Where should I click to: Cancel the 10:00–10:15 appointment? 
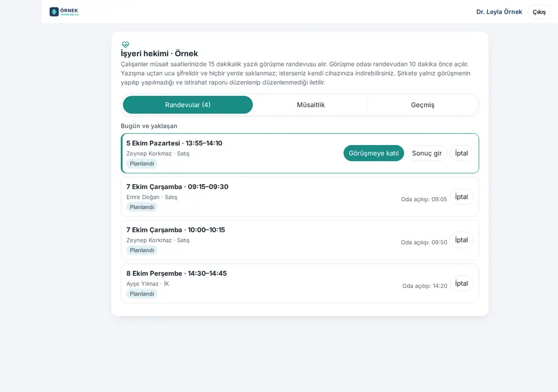click(x=461, y=240)
